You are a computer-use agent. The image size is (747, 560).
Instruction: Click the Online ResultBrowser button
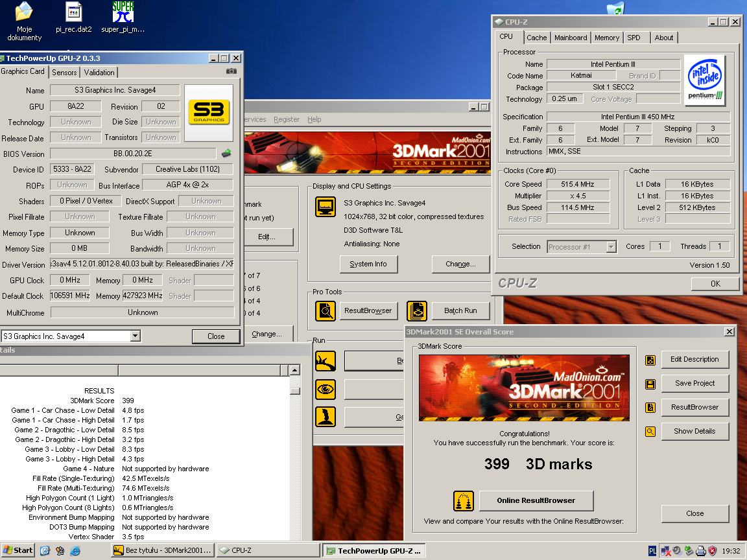pyautogui.click(x=536, y=500)
